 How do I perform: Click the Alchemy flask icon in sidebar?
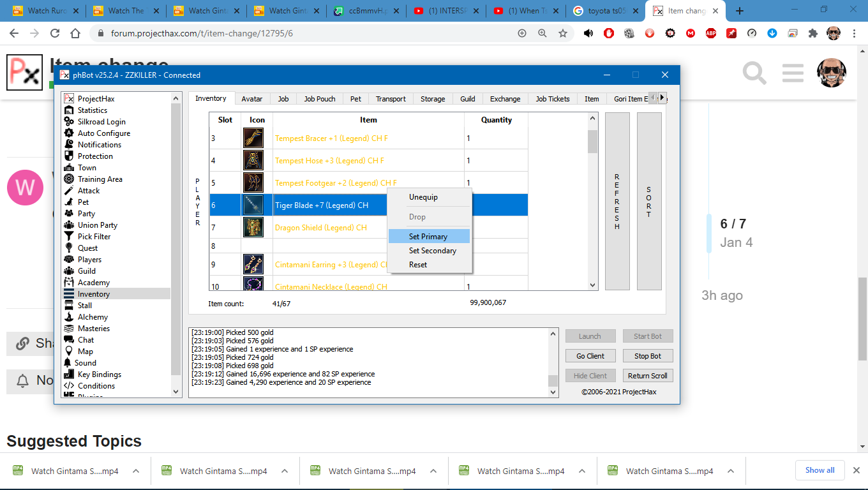coord(69,317)
